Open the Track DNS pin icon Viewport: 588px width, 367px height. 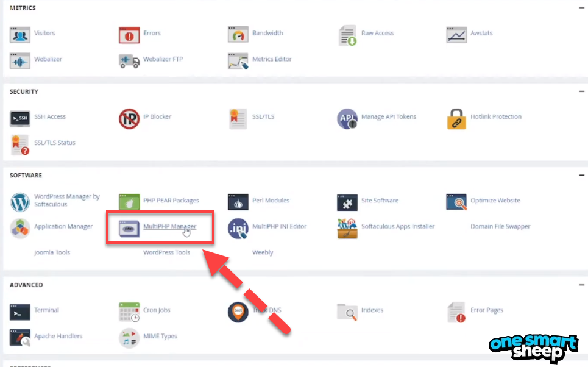(x=238, y=312)
